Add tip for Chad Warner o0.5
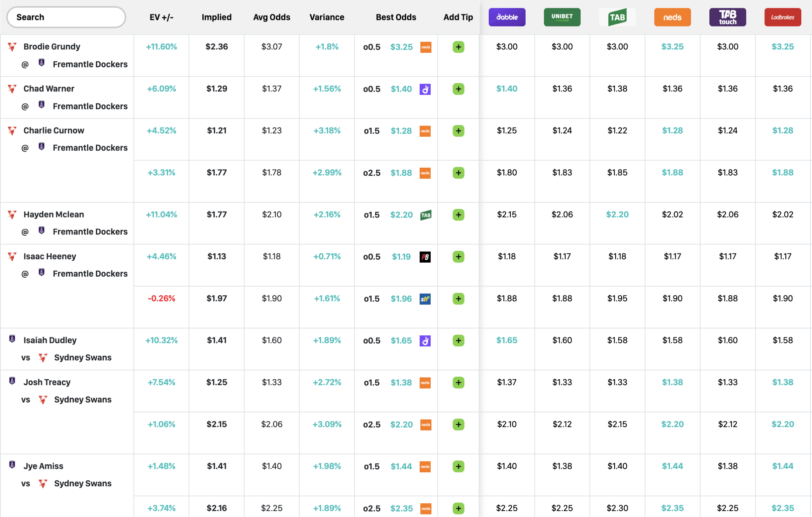This screenshot has width=812, height=517. (458, 89)
